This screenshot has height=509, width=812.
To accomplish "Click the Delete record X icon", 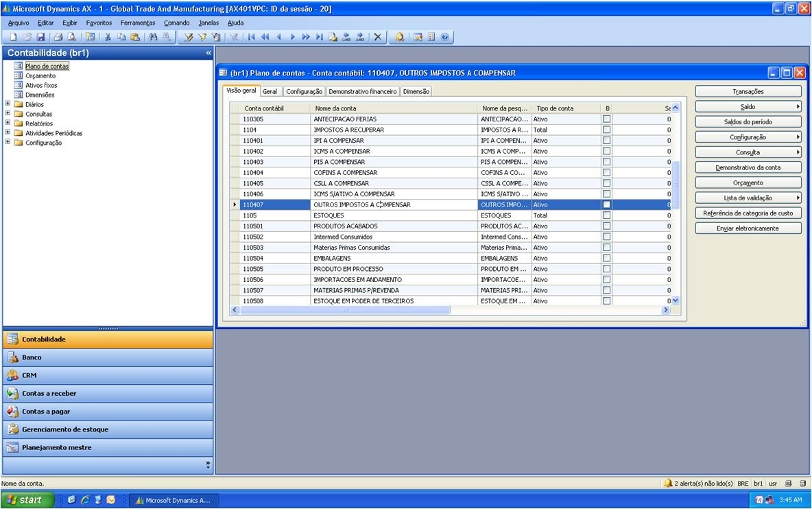I will (377, 37).
